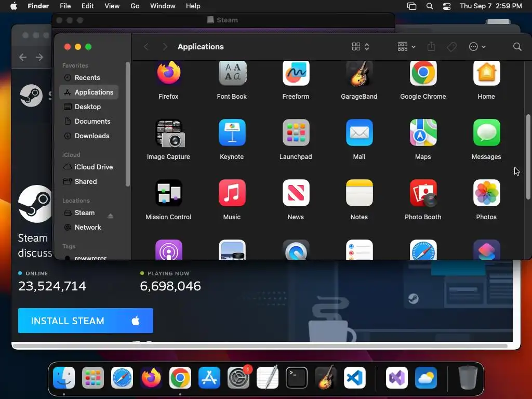Open the Notes app
The height and width of the screenshot is (399, 532).
tap(360, 193)
